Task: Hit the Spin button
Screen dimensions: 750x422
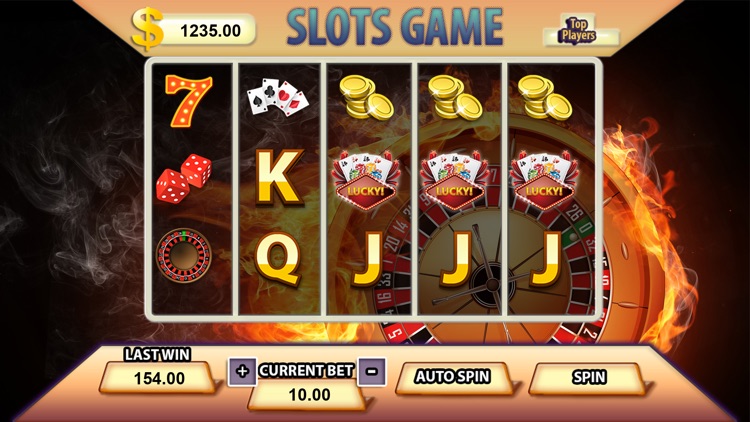Action: coord(589,377)
